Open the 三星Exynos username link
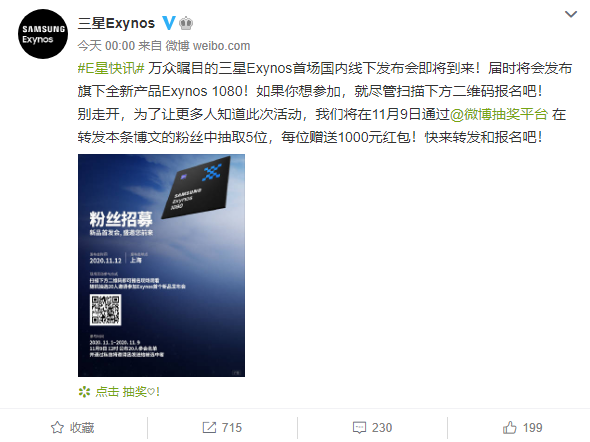 point(116,23)
